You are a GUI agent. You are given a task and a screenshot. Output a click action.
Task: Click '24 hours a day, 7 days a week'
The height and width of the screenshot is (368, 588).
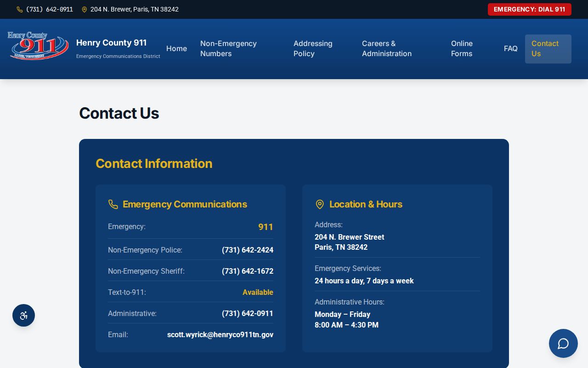(x=364, y=281)
